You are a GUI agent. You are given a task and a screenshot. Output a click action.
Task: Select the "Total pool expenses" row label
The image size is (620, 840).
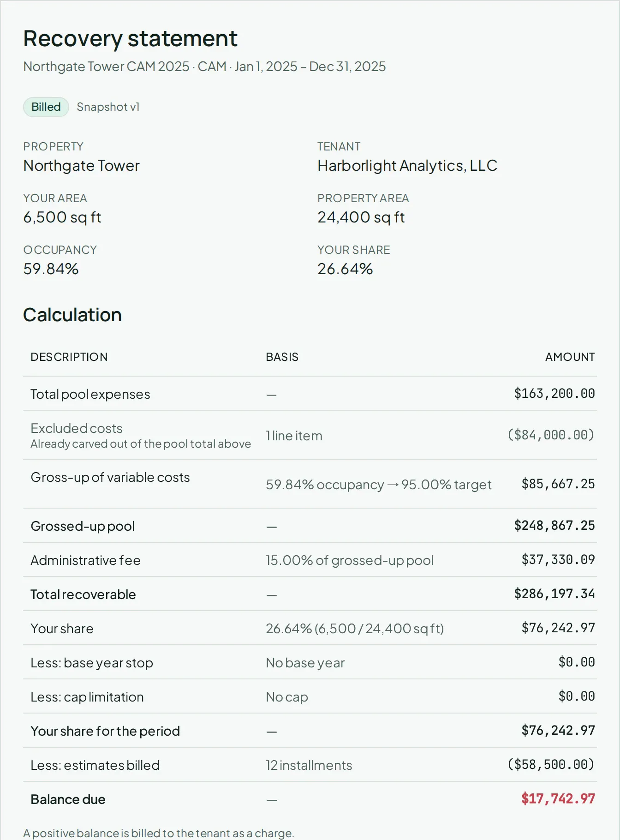tap(90, 394)
